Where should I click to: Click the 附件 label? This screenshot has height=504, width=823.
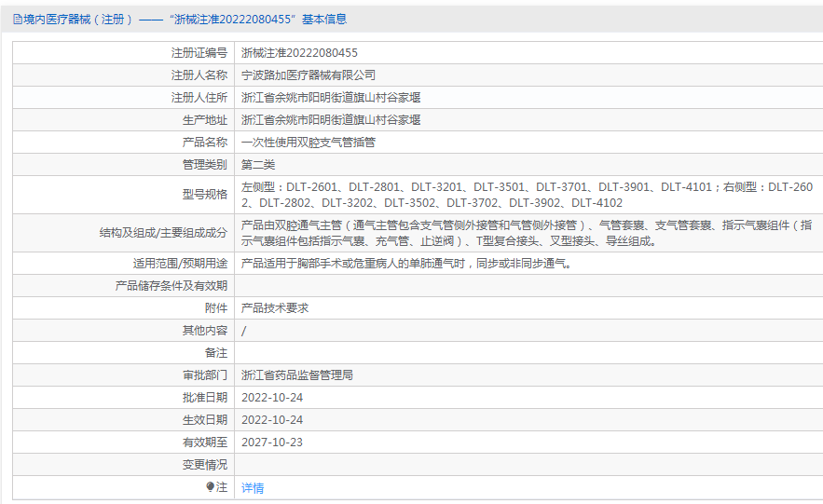215,307
